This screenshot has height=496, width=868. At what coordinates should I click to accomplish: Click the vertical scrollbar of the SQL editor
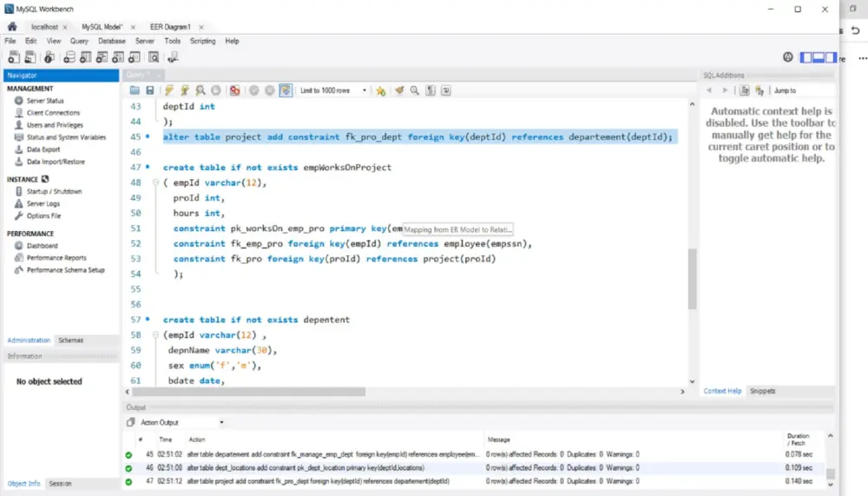coord(692,279)
